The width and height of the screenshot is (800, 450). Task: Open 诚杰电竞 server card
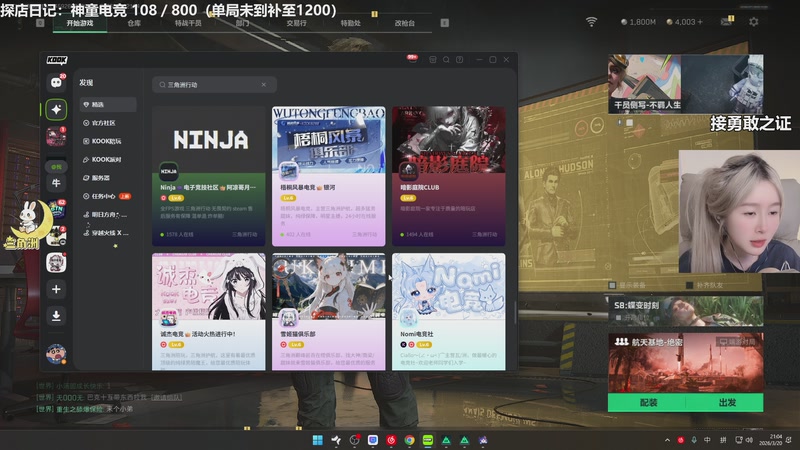pos(209,312)
